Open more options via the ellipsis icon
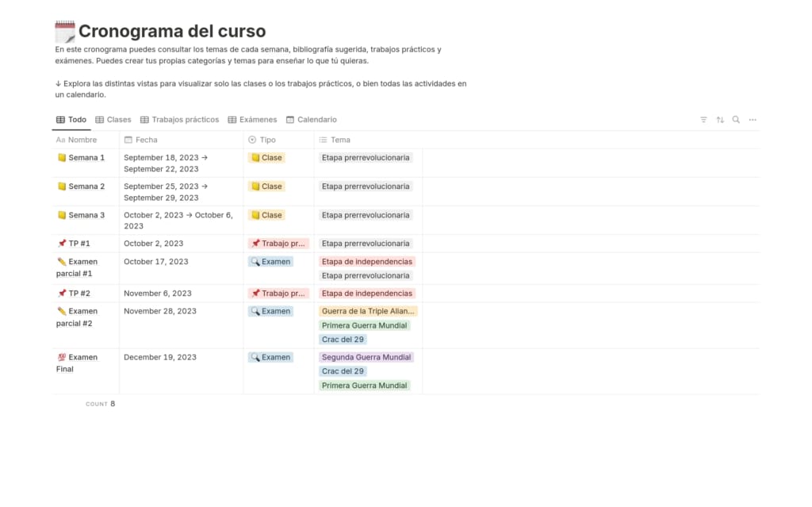This screenshot has width=812, height=507. 752,119
